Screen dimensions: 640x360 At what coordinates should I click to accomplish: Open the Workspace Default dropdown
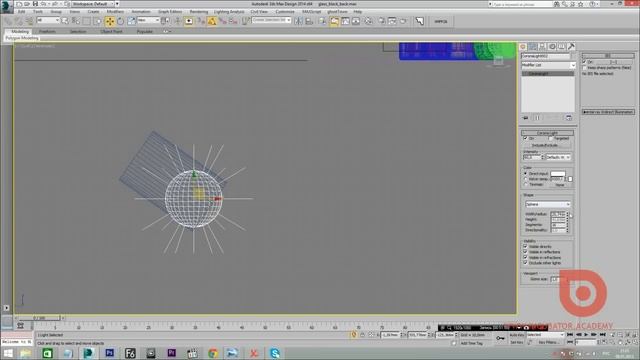point(92,4)
